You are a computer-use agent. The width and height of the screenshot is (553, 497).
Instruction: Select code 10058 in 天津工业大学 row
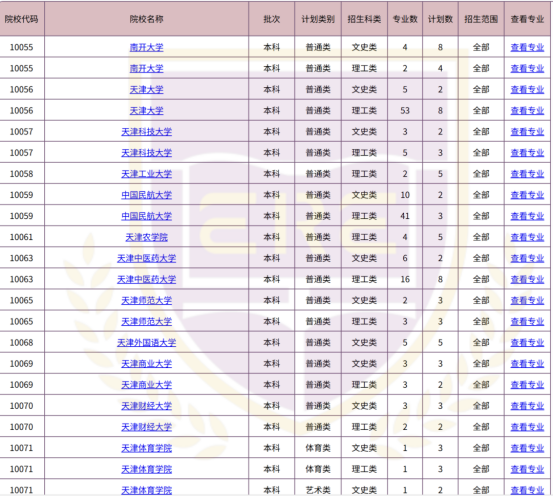pyautogui.click(x=22, y=174)
